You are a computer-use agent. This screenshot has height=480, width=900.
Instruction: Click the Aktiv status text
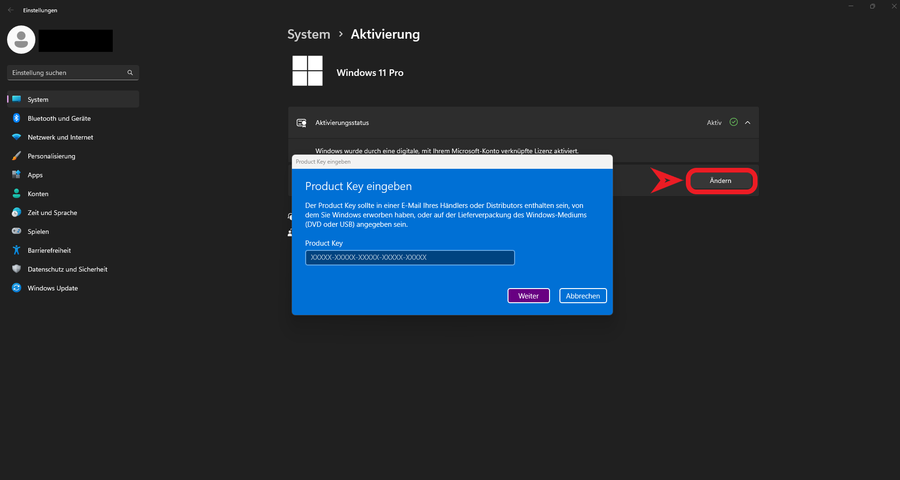click(x=714, y=123)
